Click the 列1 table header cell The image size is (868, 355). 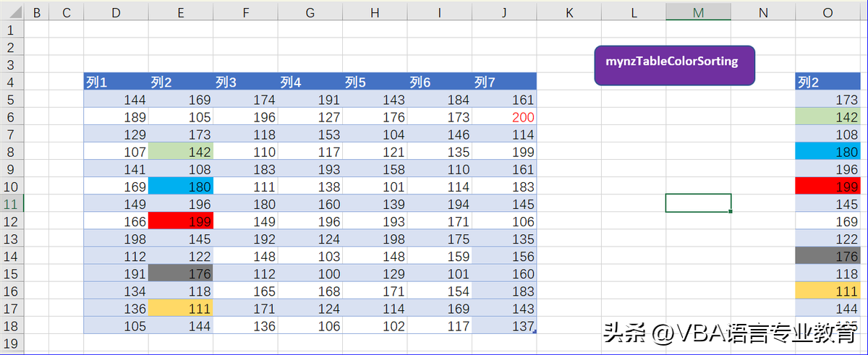[x=116, y=82]
